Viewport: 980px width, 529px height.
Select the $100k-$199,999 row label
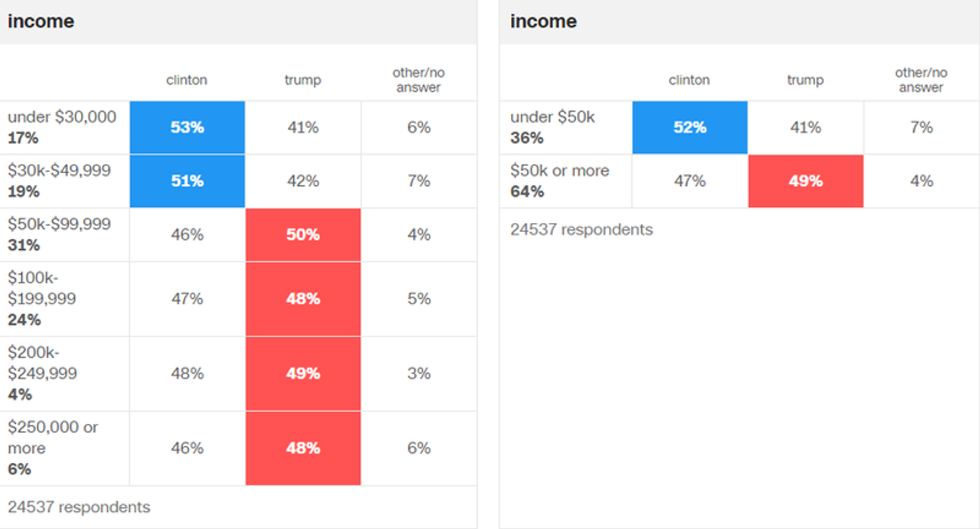[x=42, y=288]
